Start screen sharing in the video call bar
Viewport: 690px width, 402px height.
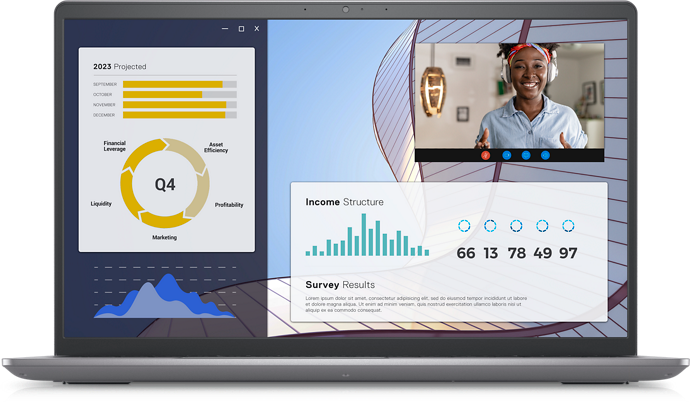(x=526, y=155)
